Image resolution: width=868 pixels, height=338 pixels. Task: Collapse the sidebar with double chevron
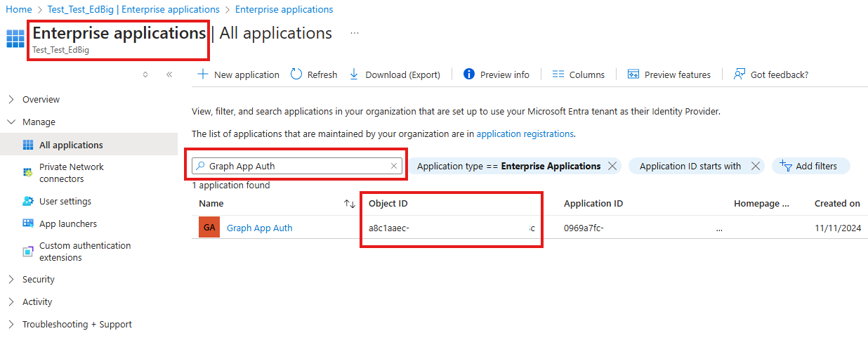pyautogui.click(x=169, y=74)
